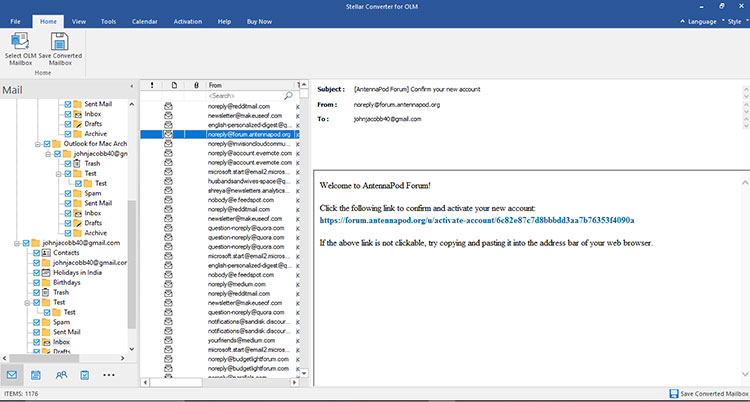Collapse the Mail pane with its header arrow
This screenshot has height=402, width=750.
click(132, 86)
